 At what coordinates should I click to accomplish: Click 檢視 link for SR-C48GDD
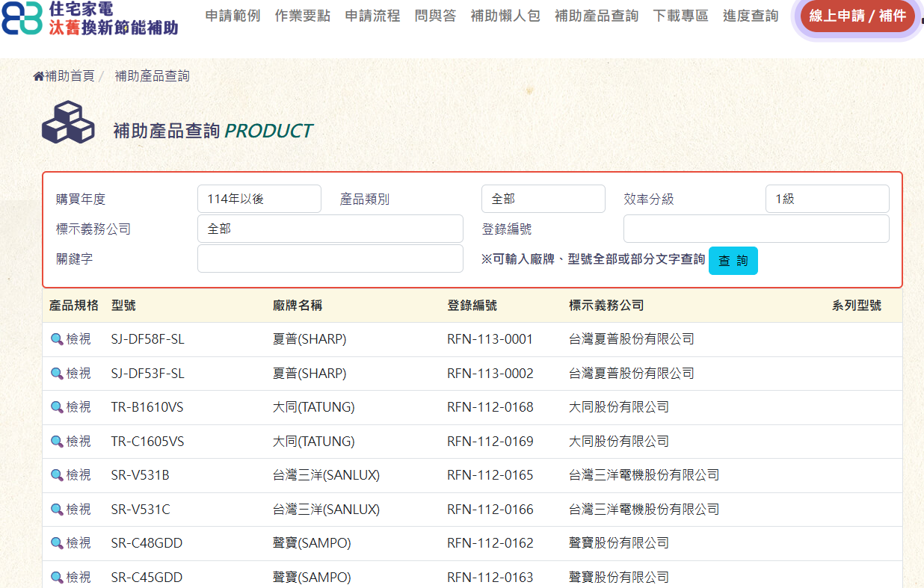[x=78, y=543]
